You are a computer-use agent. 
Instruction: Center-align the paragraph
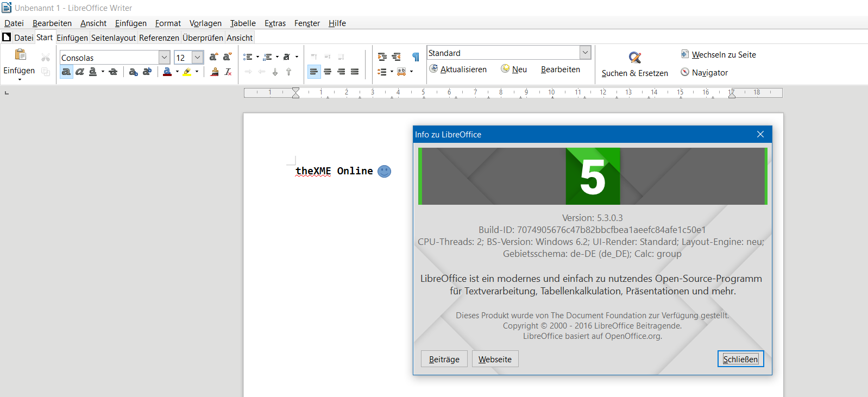[x=328, y=72]
